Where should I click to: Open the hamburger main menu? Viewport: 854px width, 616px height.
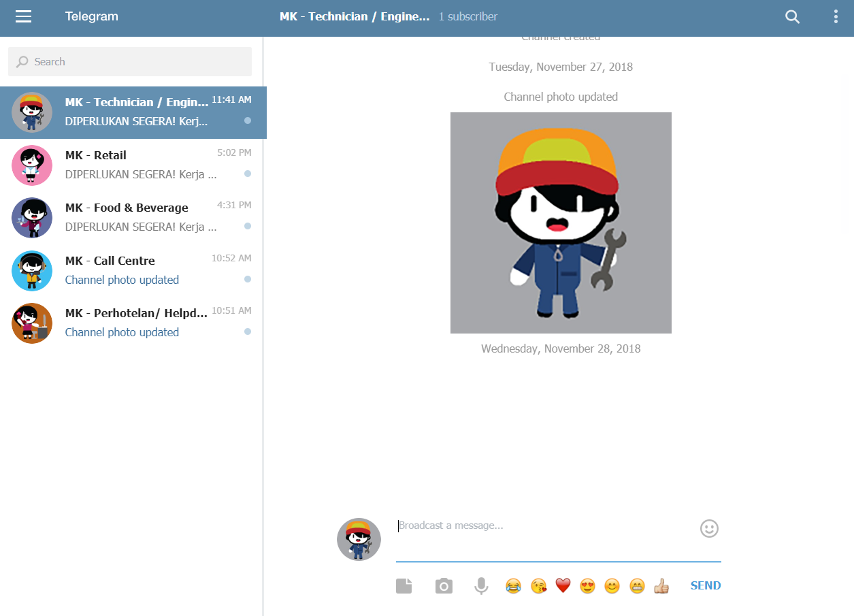point(24,17)
